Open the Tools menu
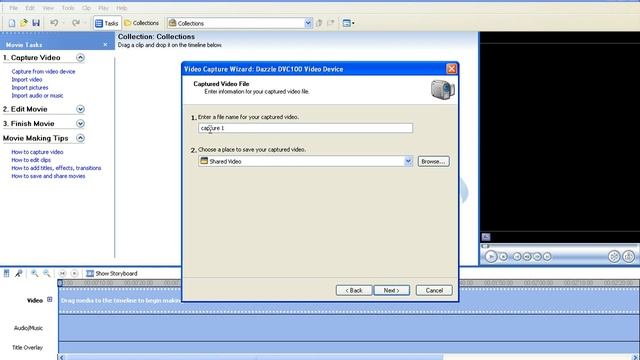Viewport: 640px width, 360px height. click(x=68, y=8)
